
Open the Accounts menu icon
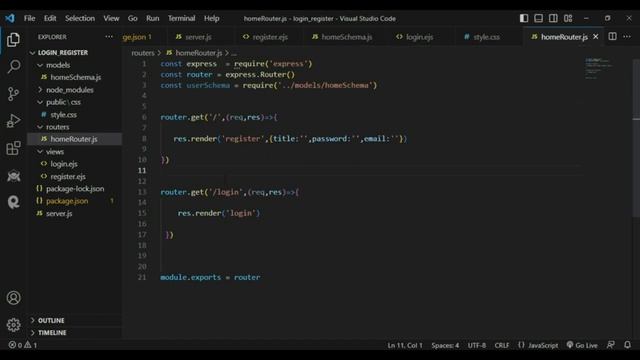[13, 298]
